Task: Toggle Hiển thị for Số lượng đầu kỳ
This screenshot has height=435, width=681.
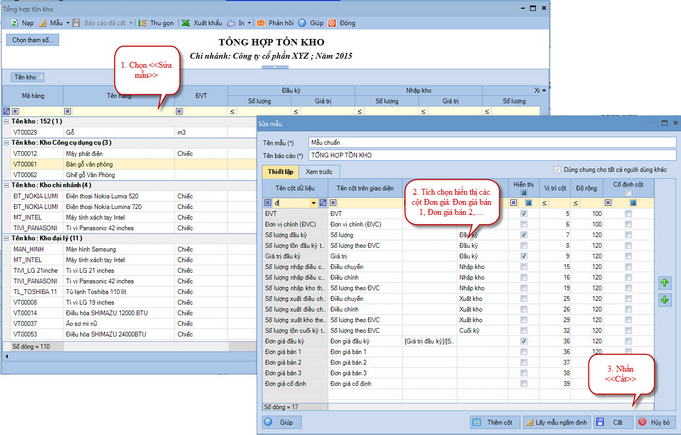Action: [x=524, y=235]
